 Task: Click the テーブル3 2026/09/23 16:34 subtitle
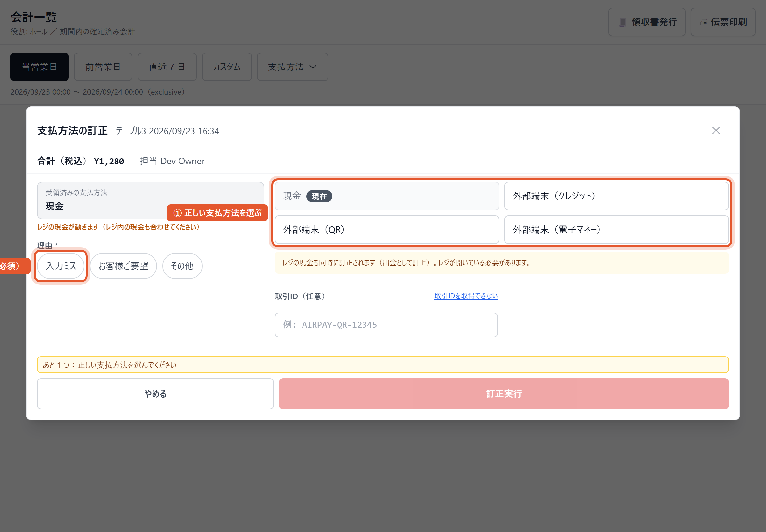click(x=167, y=131)
